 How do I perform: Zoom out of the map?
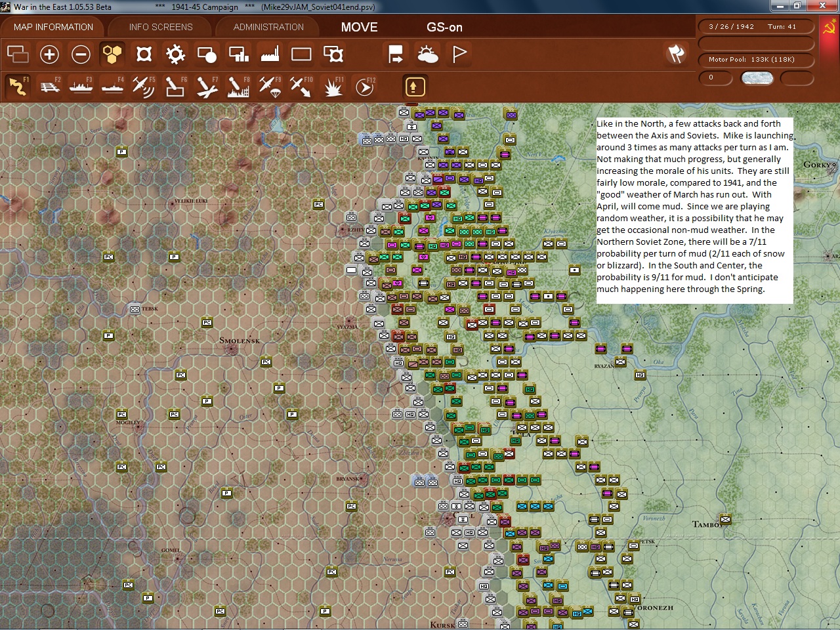point(81,54)
